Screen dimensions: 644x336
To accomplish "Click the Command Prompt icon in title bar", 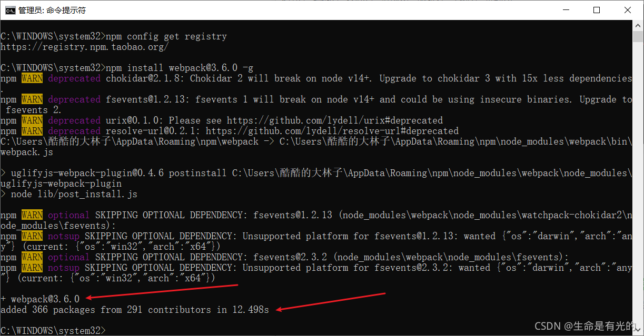I will [10, 10].
